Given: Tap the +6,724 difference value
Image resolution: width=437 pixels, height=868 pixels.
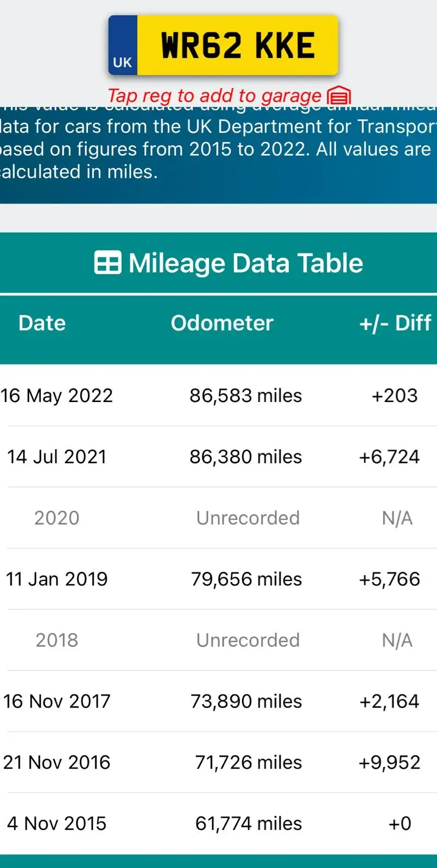Looking at the screenshot, I should [x=389, y=457].
